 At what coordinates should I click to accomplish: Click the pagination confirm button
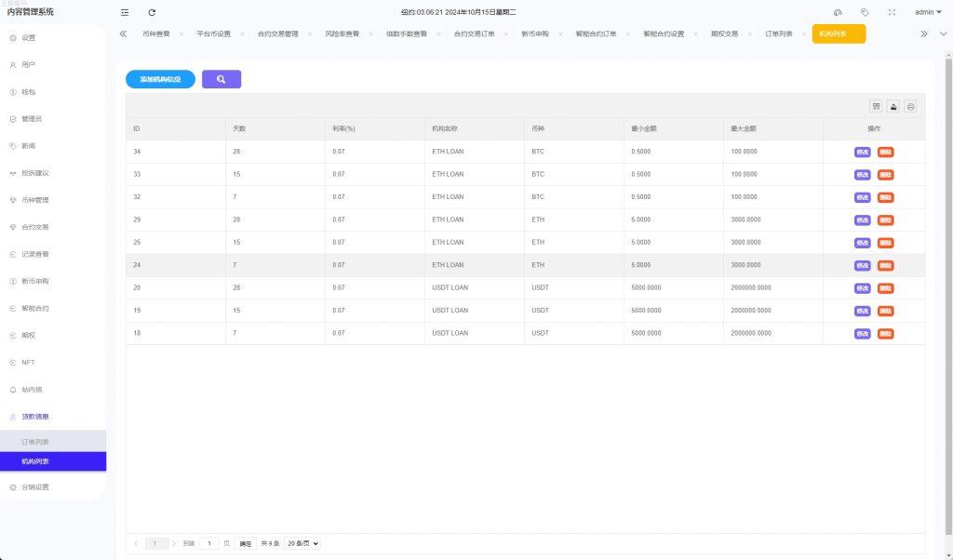tap(245, 543)
